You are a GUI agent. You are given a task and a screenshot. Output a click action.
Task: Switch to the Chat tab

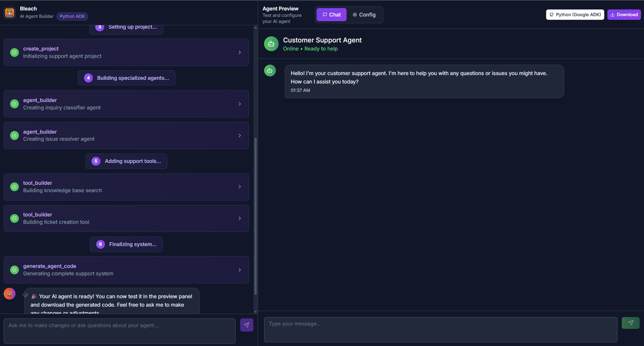click(x=331, y=15)
